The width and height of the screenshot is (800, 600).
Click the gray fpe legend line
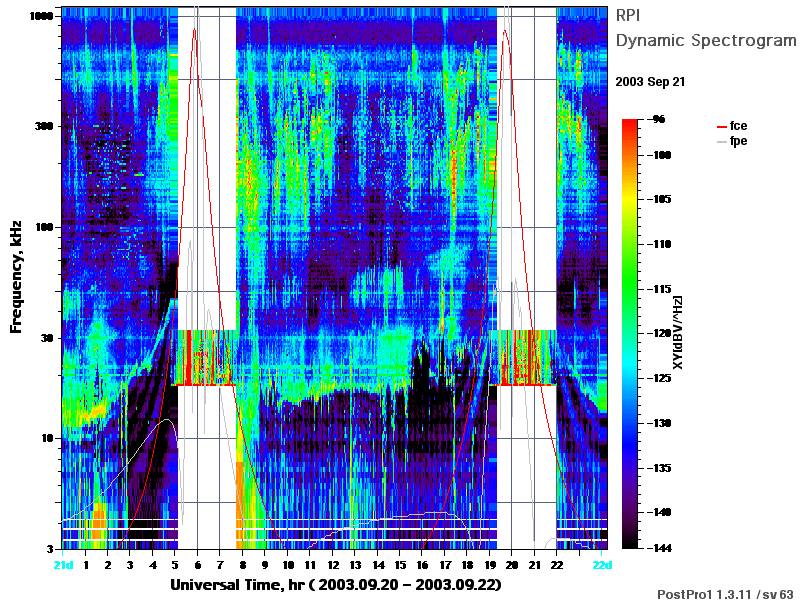(721, 141)
